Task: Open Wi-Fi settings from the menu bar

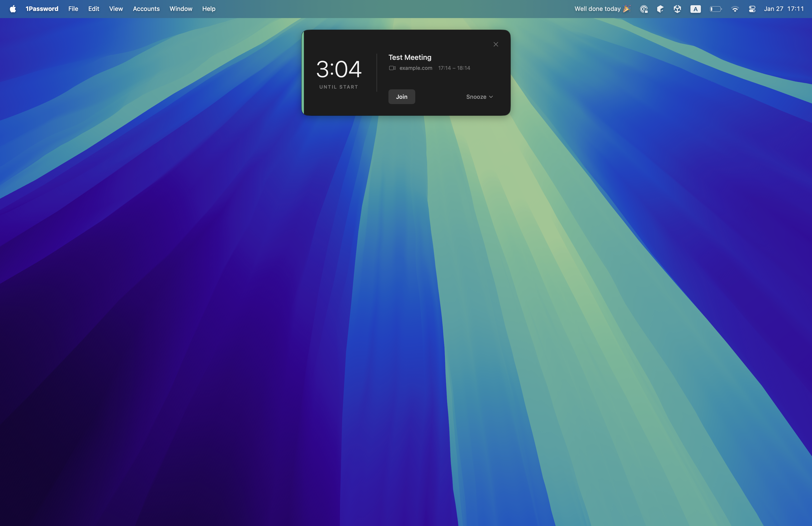Action: click(x=735, y=9)
